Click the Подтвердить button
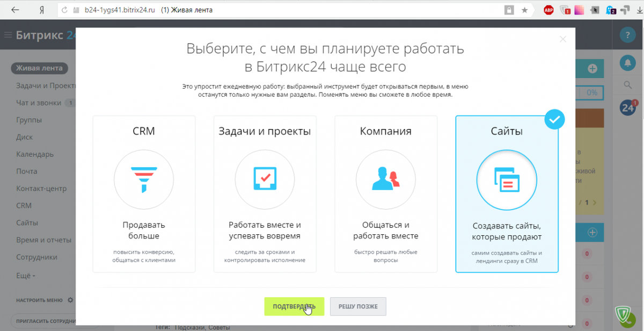This screenshot has height=331, width=644. (294, 306)
